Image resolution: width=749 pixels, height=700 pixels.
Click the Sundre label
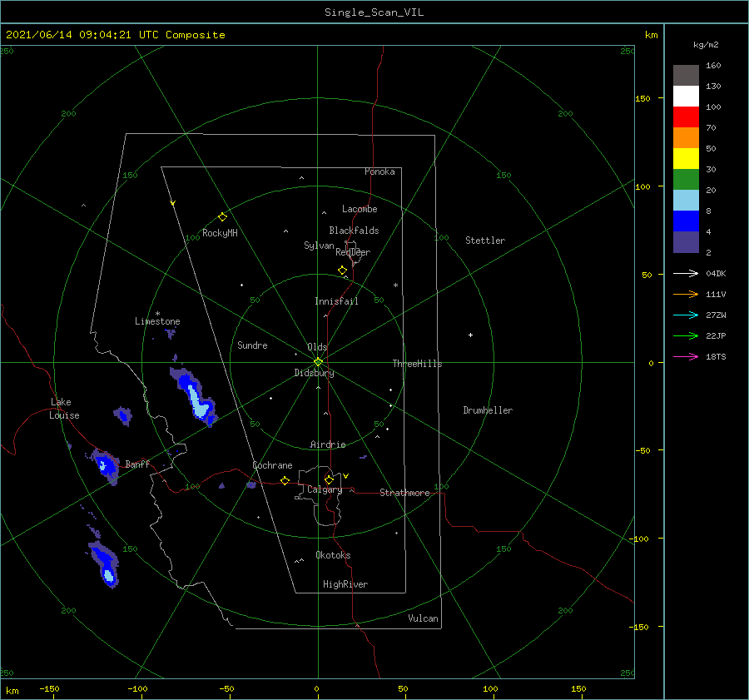[252, 345]
